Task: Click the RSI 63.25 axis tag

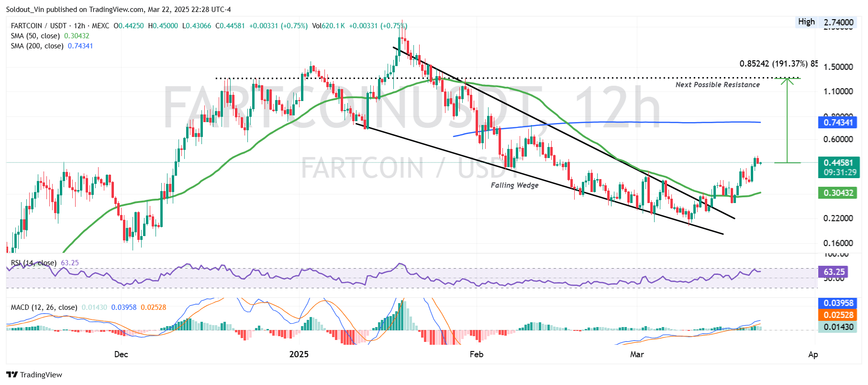Action: coord(833,272)
